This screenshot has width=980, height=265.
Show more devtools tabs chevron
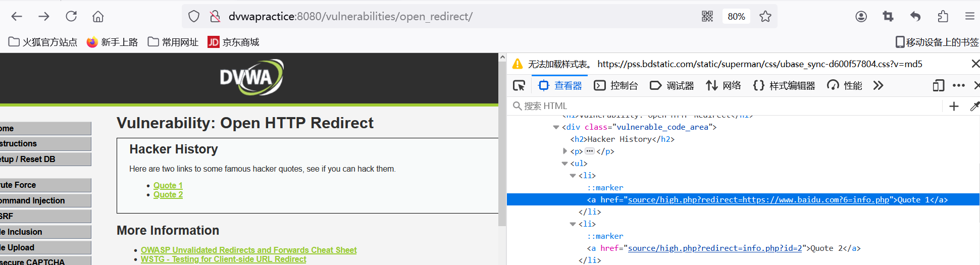coord(879,85)
